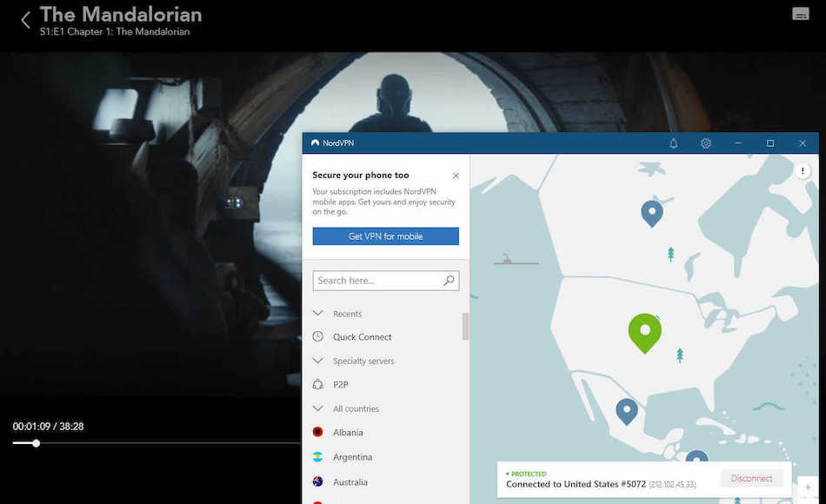Click the Disconnect button

(x=751, y=478)
